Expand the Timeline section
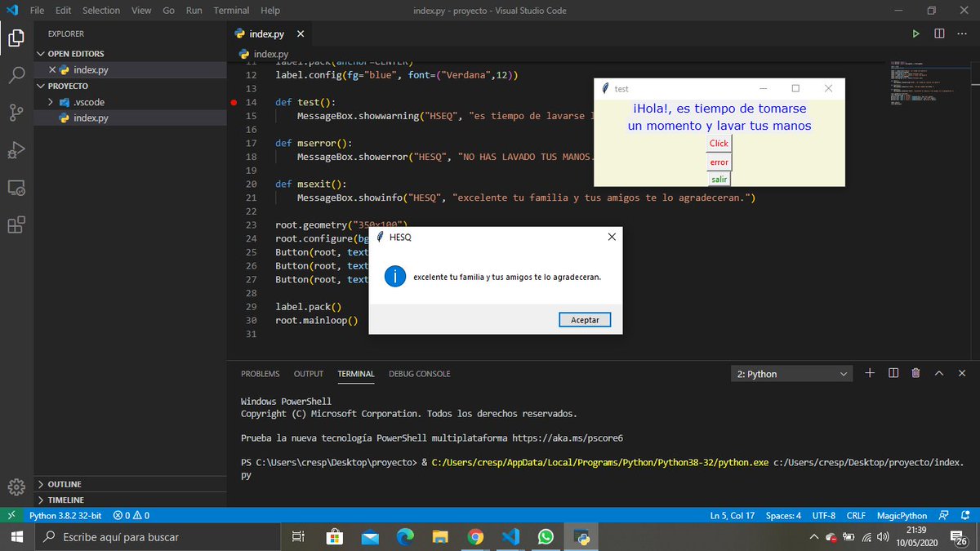This screenshot has width=980, height=551. (x=128, y=500)
